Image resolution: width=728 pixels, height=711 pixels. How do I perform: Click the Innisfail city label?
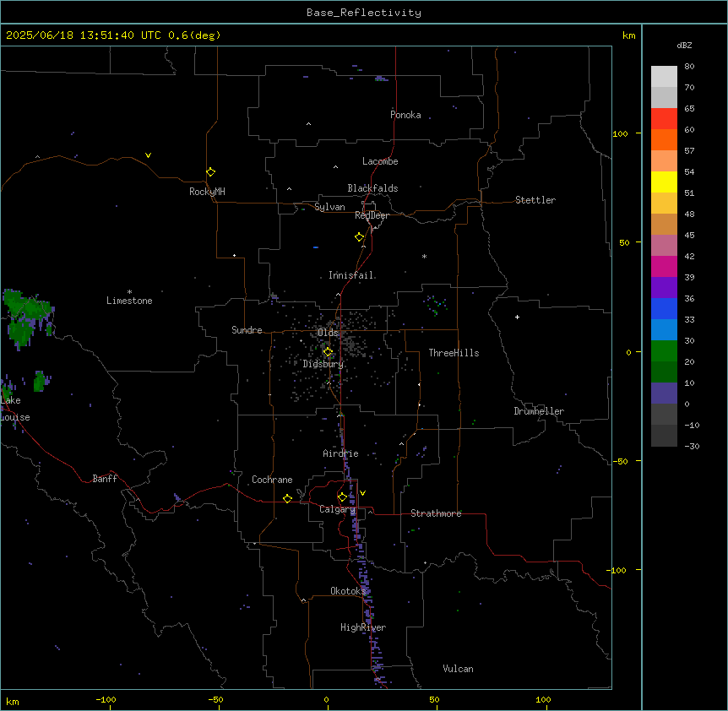pos(351,275)
